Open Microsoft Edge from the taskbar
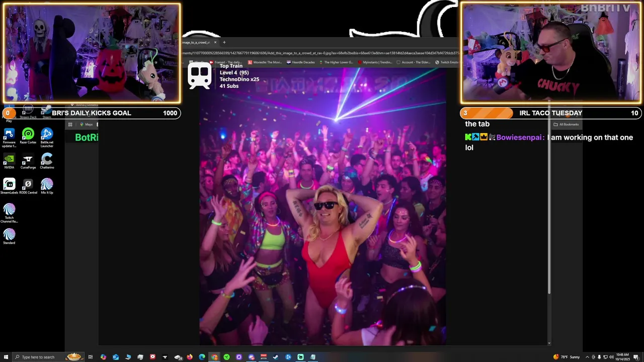 (x=202, y=357)
